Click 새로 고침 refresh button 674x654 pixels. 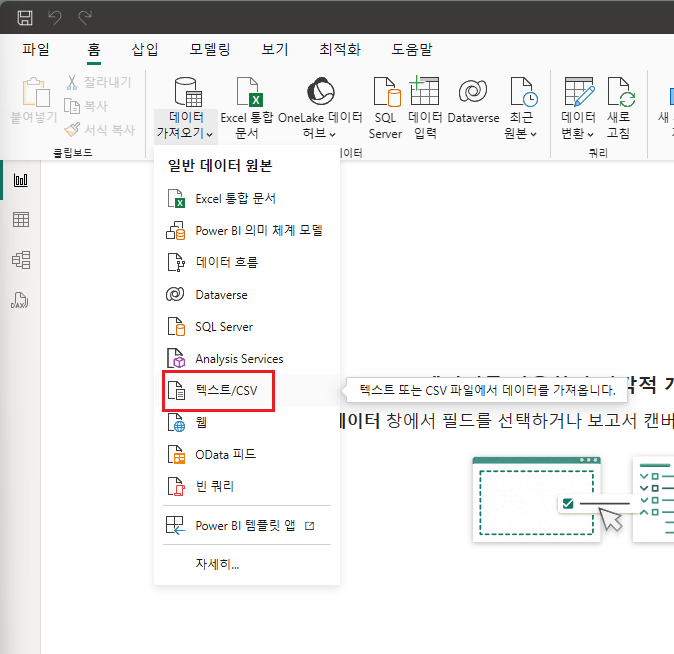(619, 108)
